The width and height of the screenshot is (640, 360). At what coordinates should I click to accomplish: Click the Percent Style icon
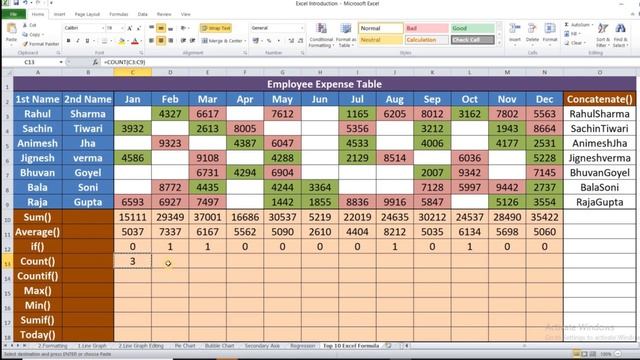tap(269, 40)
